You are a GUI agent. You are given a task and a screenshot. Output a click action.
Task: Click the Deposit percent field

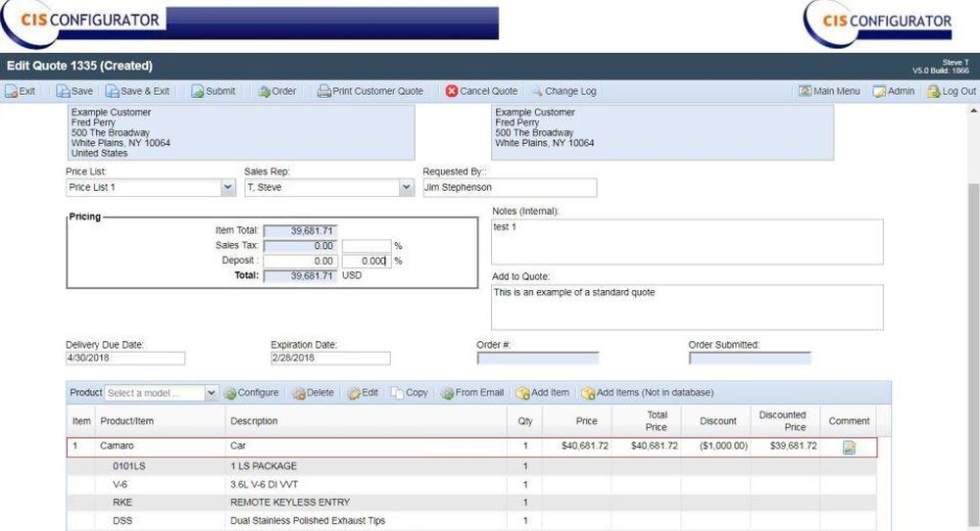(x=367, y=262)
